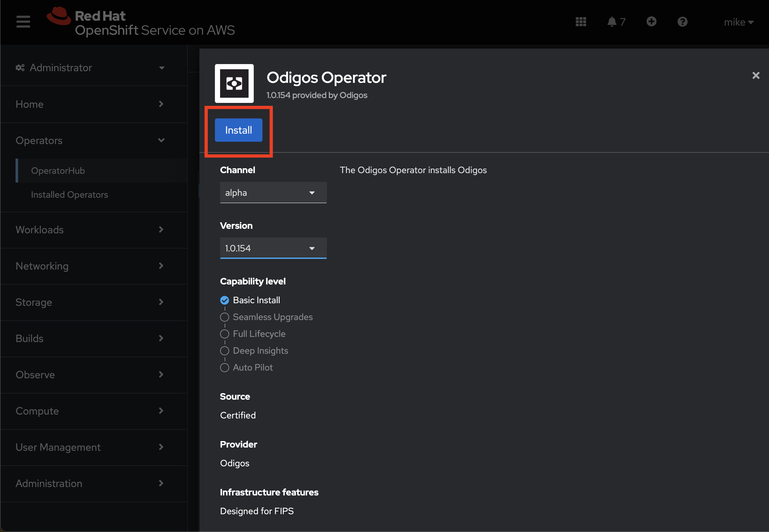The height and width of the screenshot is (532, 769).
Task: Open the application launcher grid icon
Action: 581,22
